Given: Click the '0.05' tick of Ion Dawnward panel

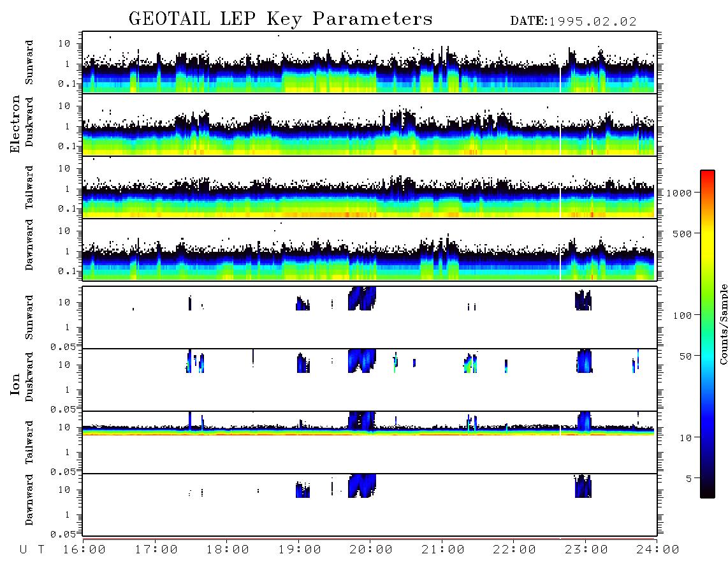Looking at the screenshot, I should click(x=63, y=534).
